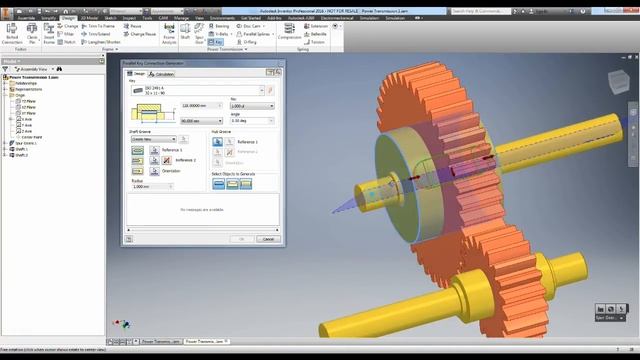This screenshot has height=360, width=640.
Task: Click the disabled OK button
Action: click(242, 239)
